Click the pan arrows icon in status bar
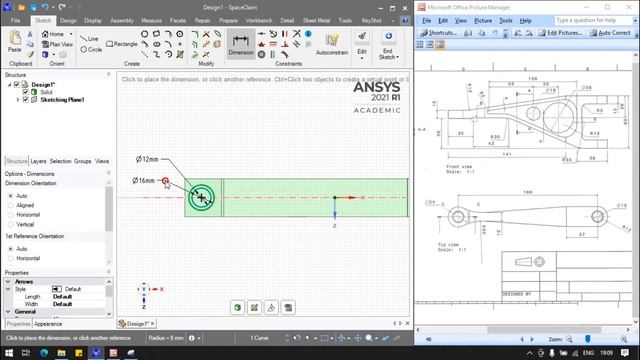640x360 pixels. [x=358, y=338]
